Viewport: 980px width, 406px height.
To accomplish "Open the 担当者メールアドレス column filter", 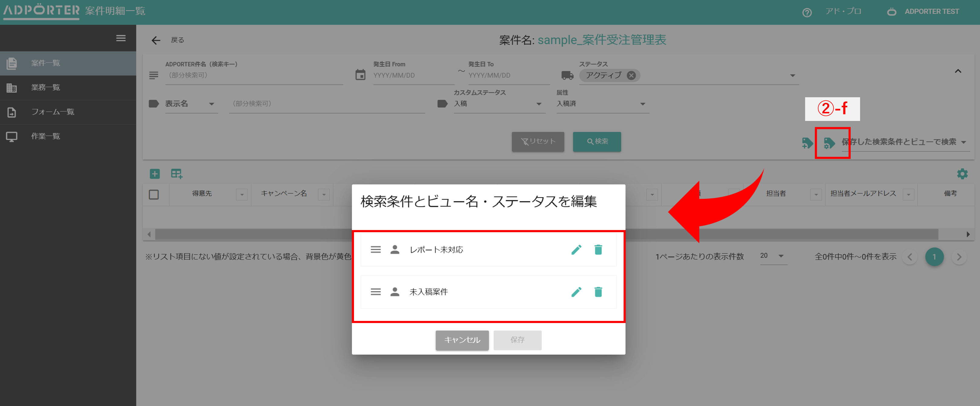I will point(908,194).
